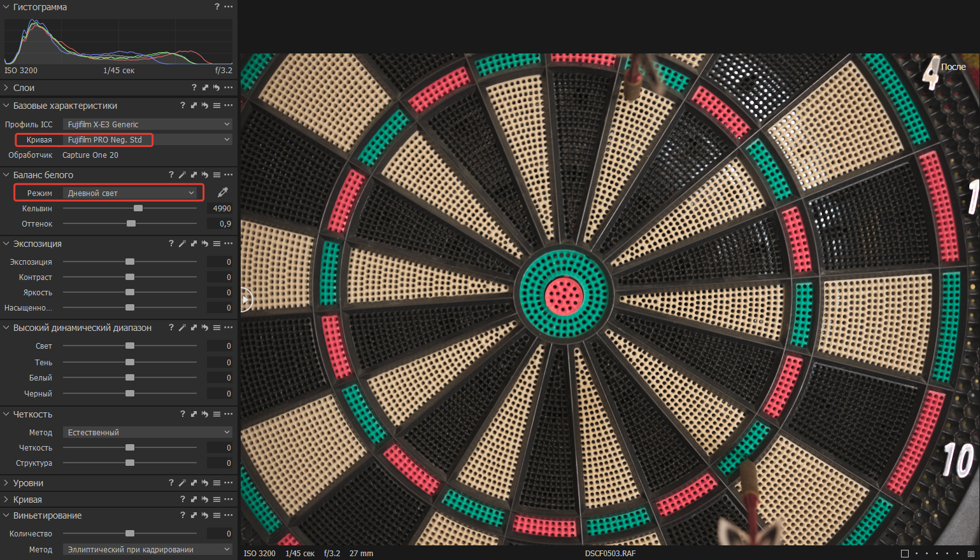Screen dimensions: 980x560
Task: Click the Яркость slider handle
Action: point(130,292)
